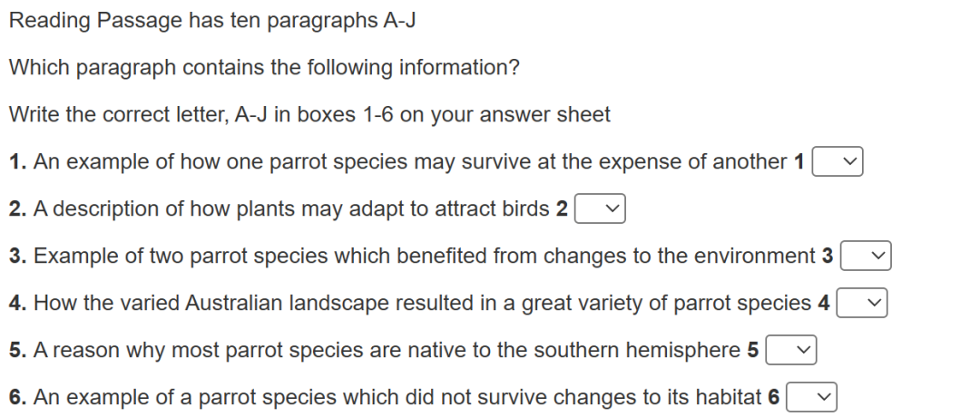Click the "Write the correct letter" instruction line

pyautogui.click(x=309, y=115)
